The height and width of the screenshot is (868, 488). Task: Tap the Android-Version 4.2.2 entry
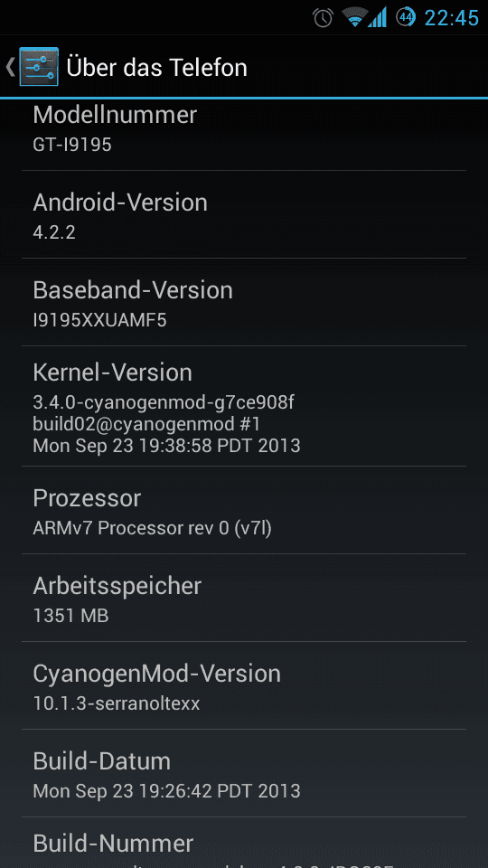244,214
